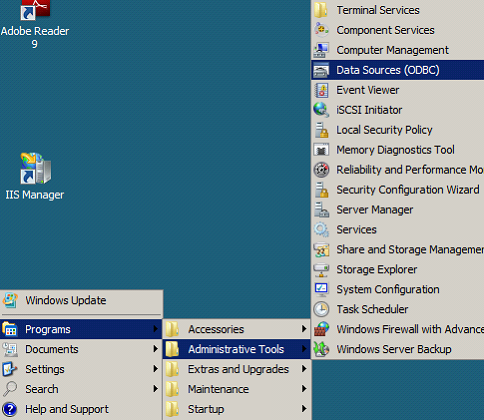Click the Storage Explorer icon
This screenshot has height=420, width=484.
(321, 269)
